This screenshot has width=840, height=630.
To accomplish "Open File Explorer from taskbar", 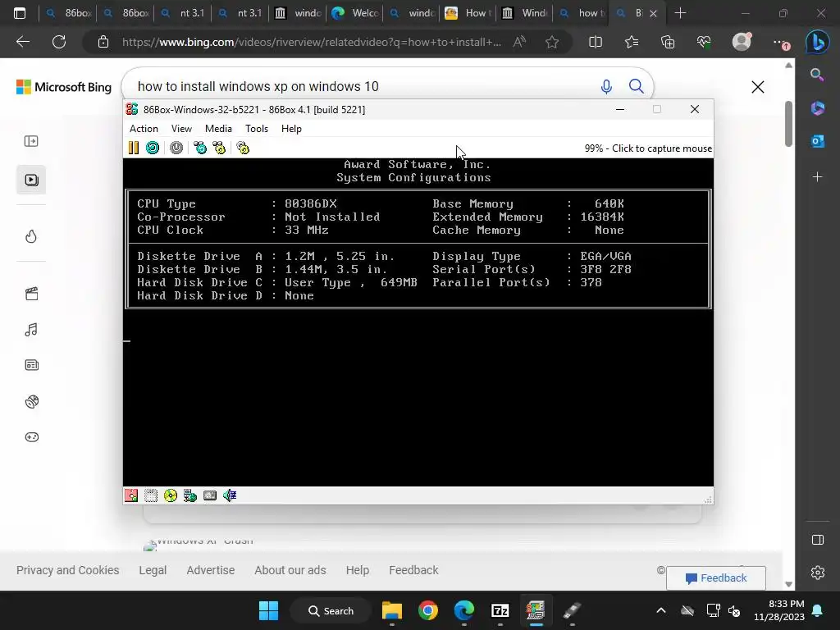I will pyautogui.click(x=391, y=610).
